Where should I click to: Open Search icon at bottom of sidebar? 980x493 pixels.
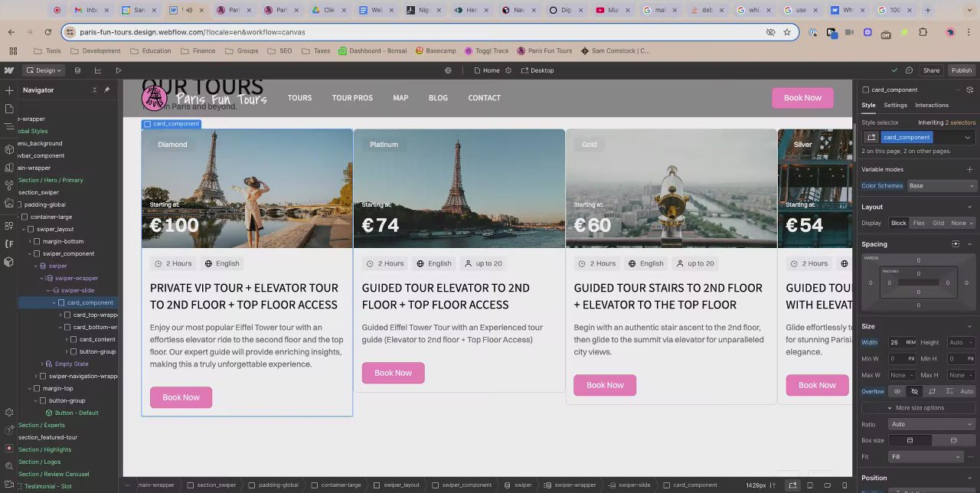coord(9,465)
